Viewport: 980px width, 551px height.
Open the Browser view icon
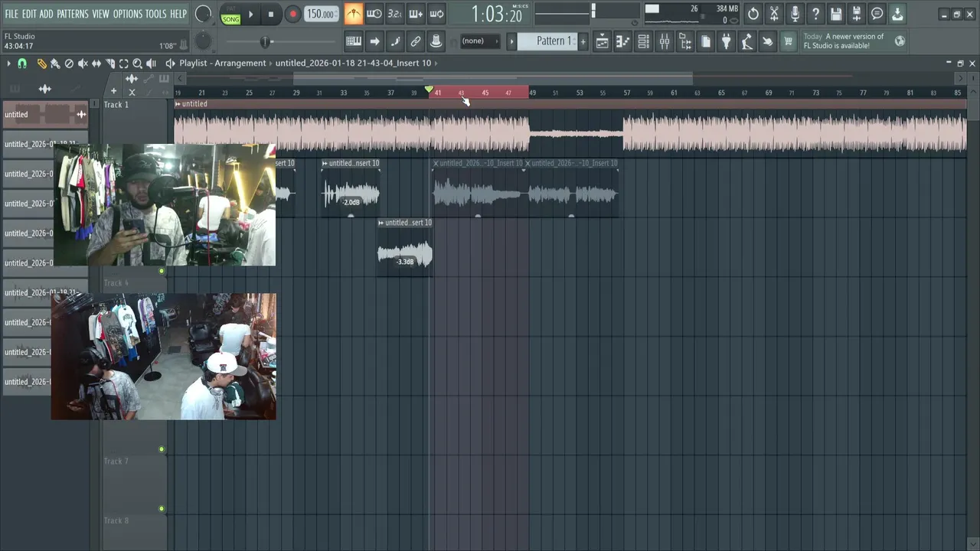pyautogui.click(x=685, y=41)
